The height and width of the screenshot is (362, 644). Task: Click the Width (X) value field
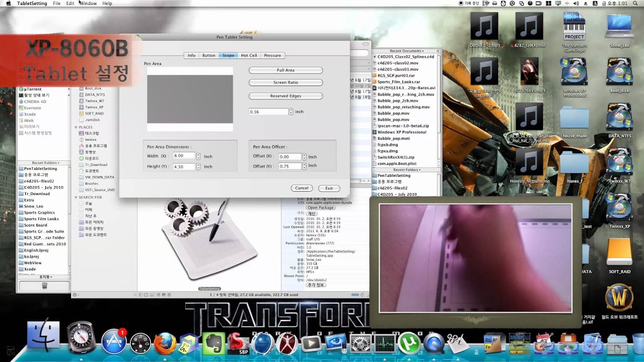coord(184,156)
